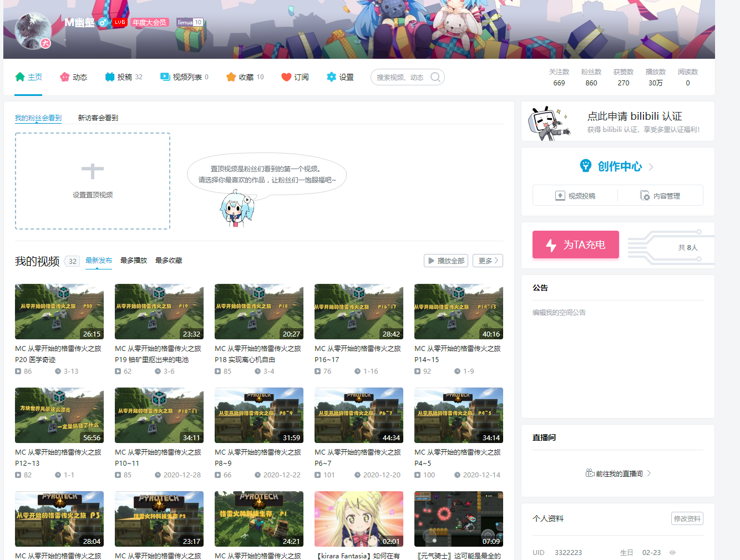Open the P20 医学奇迹 video thumbnail

click(59, 312)
